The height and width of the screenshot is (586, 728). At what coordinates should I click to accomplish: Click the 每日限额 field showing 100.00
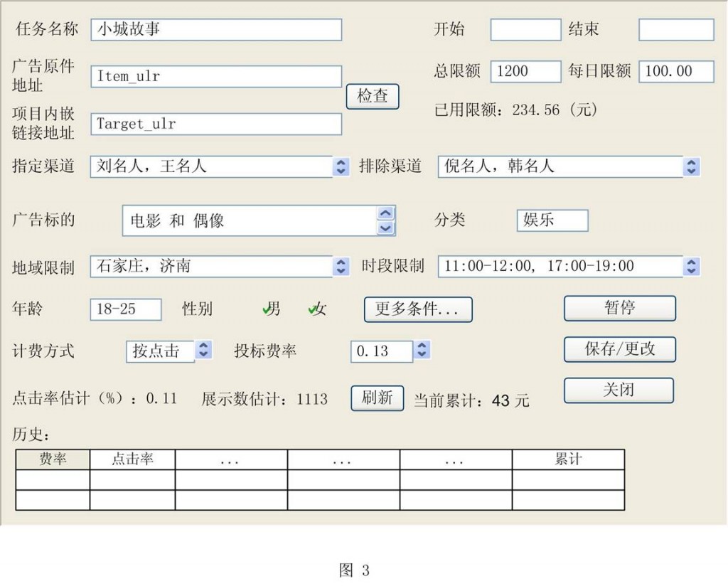(x=676, y=72)
